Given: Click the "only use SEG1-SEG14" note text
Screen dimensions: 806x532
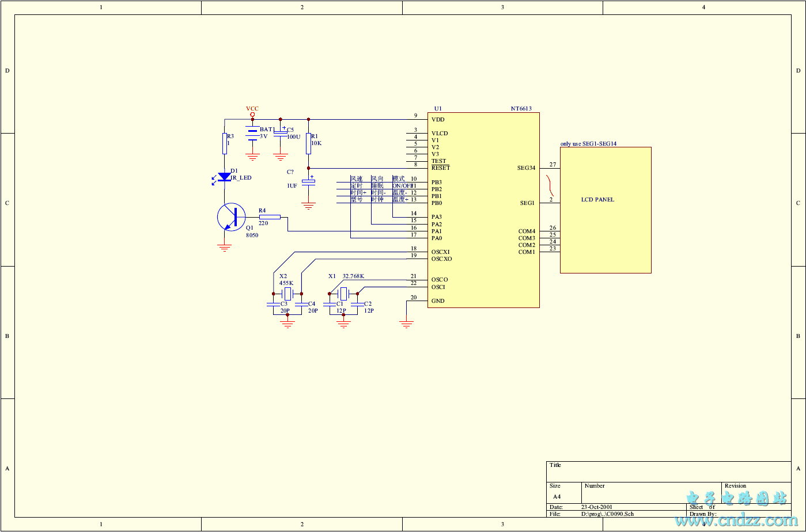Looking at the screenshot, I should click(x=588, y=143).
